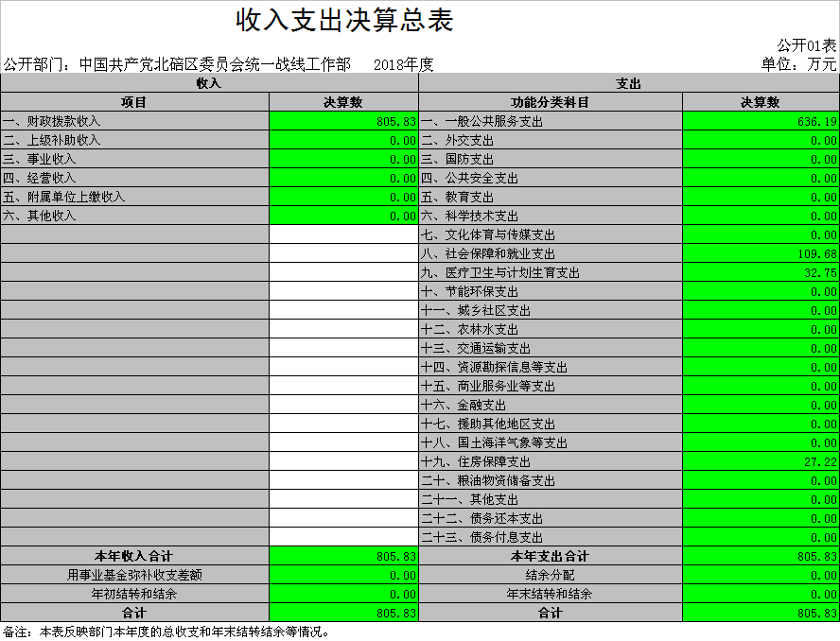Select the 四、公共安全支出 cell
This screenshot has height=641, width=840.
[x=551, y=178]
